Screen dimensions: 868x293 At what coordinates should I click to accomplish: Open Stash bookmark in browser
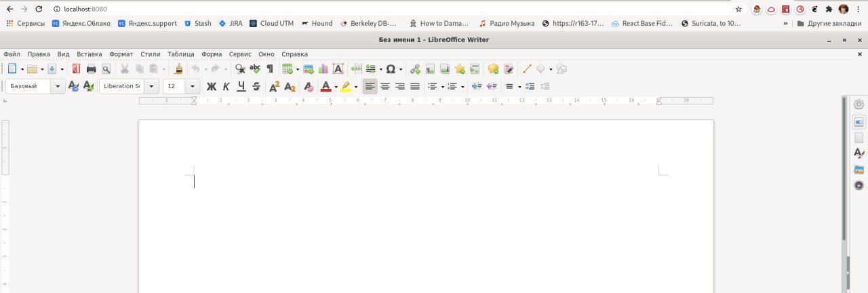tap(197, 23)
